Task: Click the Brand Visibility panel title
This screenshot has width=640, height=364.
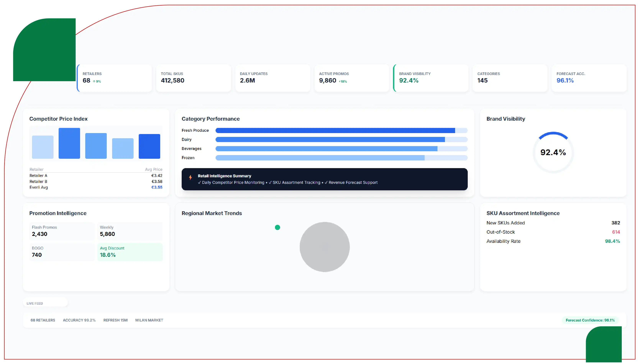Action: pos(506,119)
